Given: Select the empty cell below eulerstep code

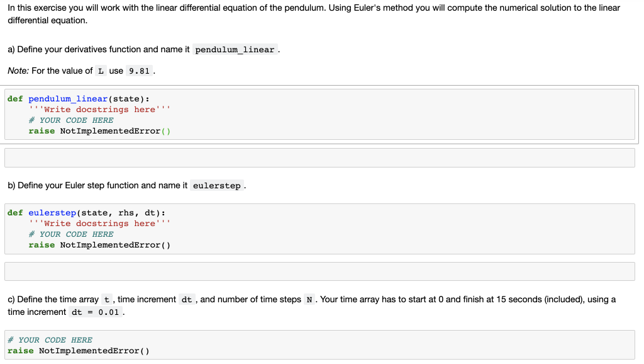Looking at the screenshot, I should click(319, 271).
